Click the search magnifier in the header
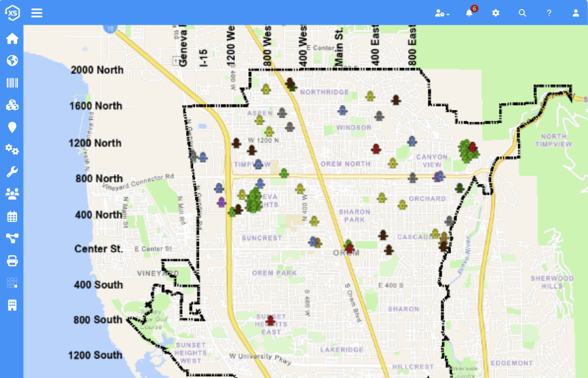The width and height of the screenshot is (588, 378). tap(522, 13)
